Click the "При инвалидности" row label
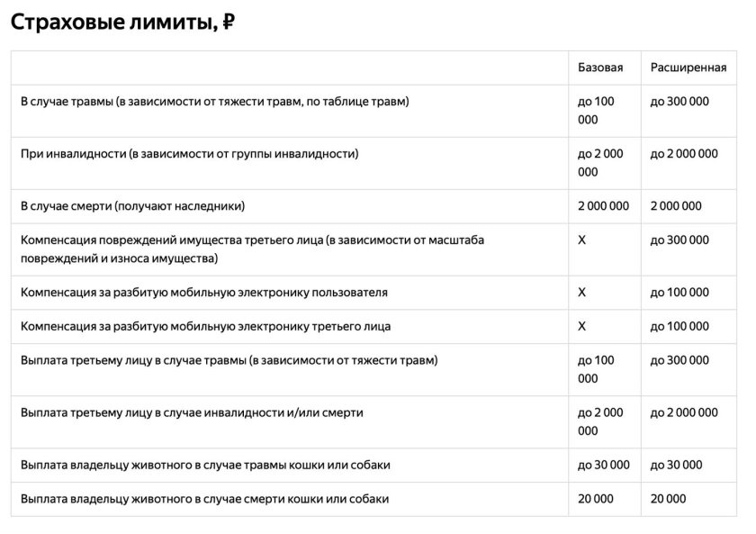This screenshot has width=756, height=534. pos(190,154)
